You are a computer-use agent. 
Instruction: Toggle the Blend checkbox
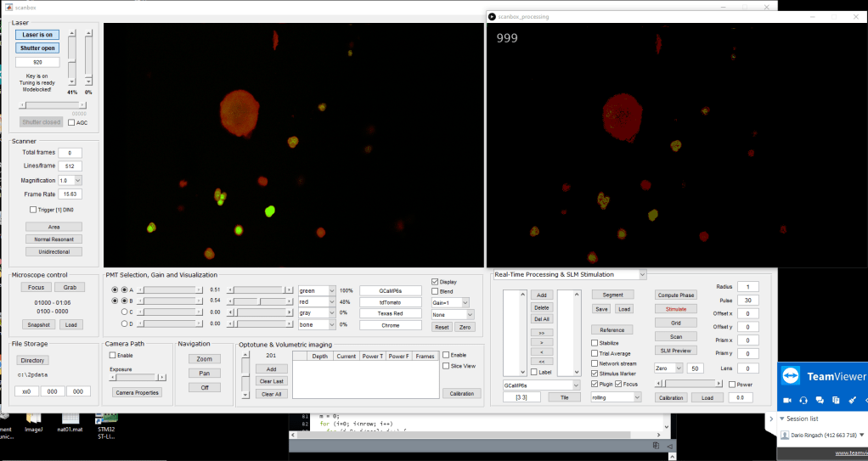[x=435, y=291]
